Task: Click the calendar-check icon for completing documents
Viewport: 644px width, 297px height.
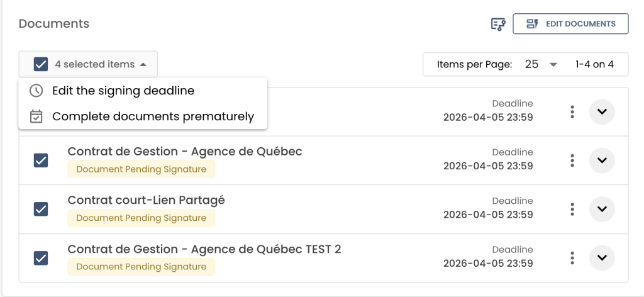Action: 36,116
